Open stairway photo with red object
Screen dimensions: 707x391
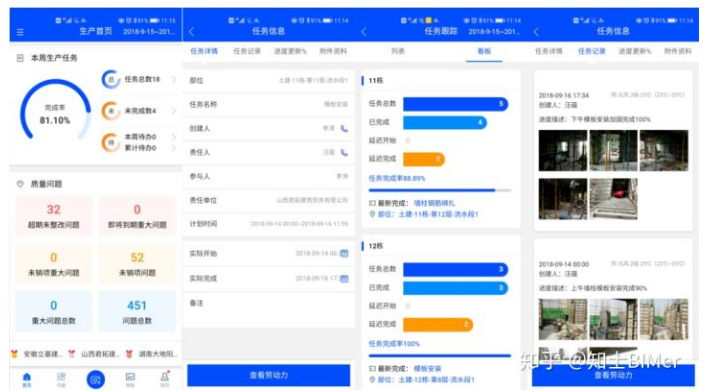coord(613,199)
